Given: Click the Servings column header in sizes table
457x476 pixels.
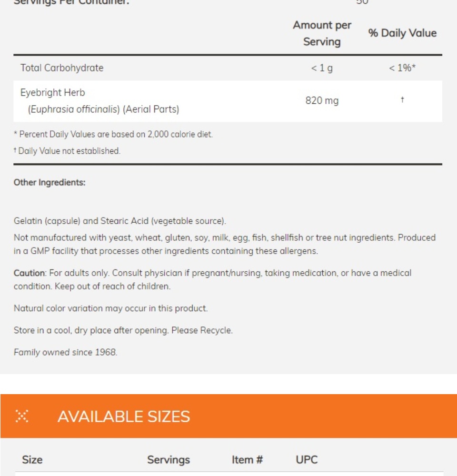Looking at the screenshot, I should pos(169,460).
